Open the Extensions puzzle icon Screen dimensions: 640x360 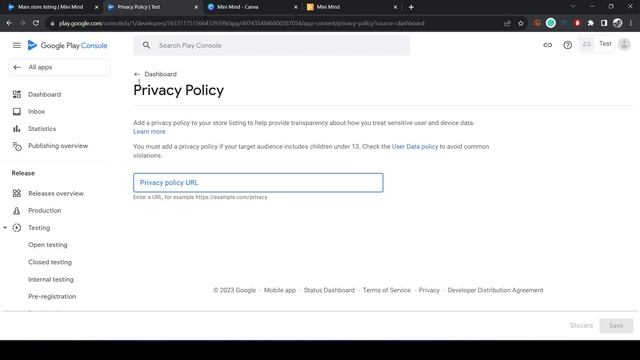[591, 23]
